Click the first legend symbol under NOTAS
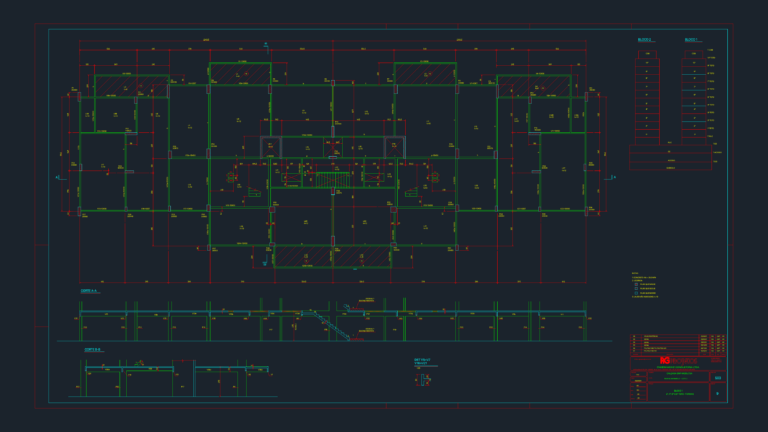The width and height of the screenshot is (768, 432). [x=636, y=284]
